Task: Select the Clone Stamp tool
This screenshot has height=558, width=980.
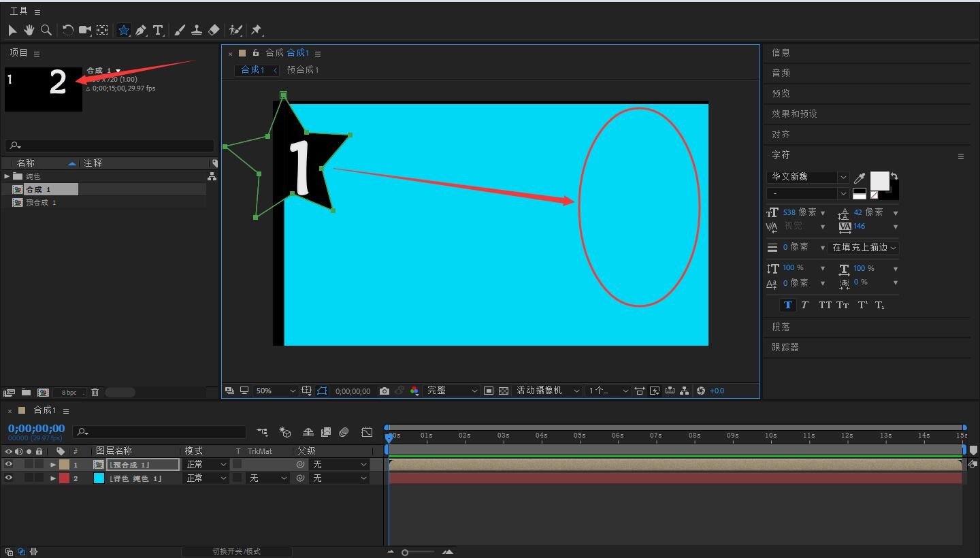Action: point(197,30)
